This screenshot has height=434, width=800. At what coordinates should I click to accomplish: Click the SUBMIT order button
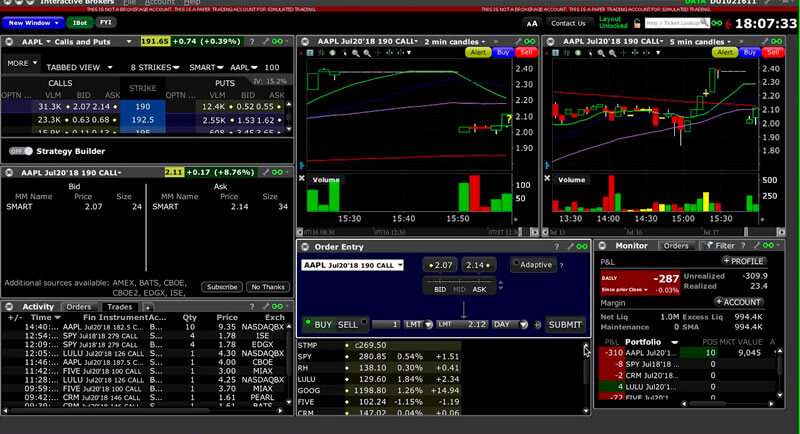pos(565,324)
